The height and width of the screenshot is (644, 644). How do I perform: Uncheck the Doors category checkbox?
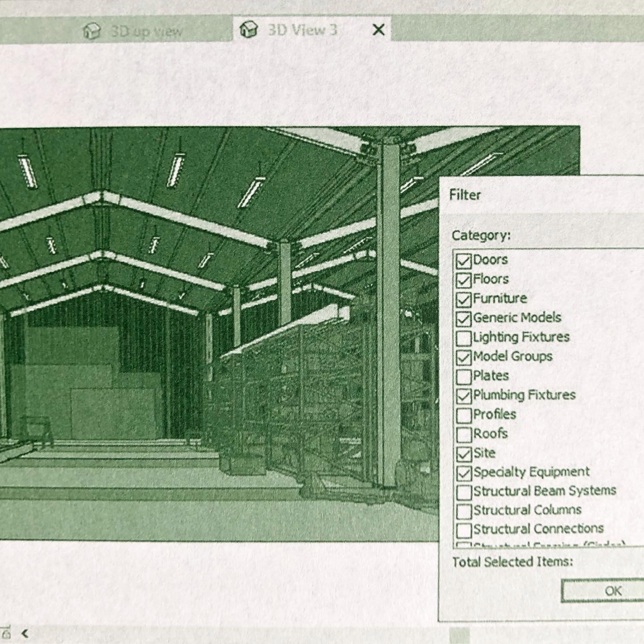(464, 261)
